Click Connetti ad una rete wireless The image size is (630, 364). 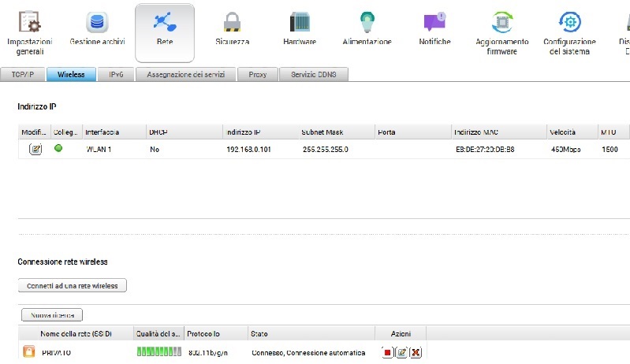click(x=72, y=285)
